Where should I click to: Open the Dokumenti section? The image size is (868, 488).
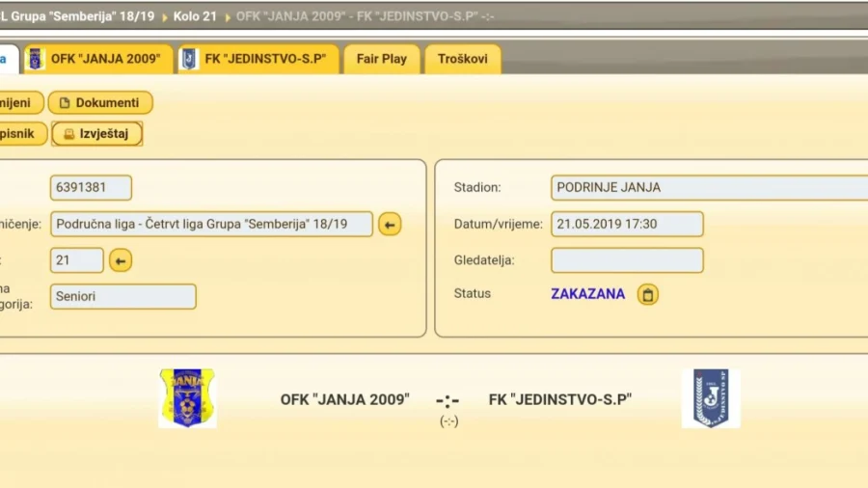coord(100,103)
